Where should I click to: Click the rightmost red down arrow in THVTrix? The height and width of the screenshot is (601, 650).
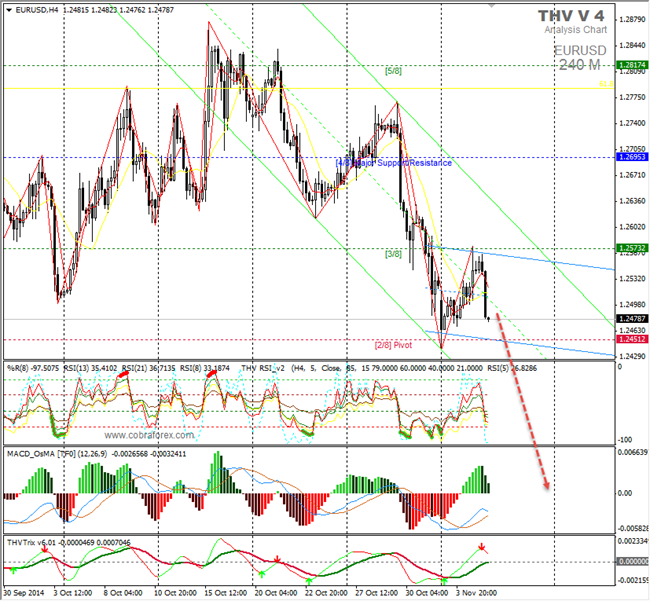[482, 547]
